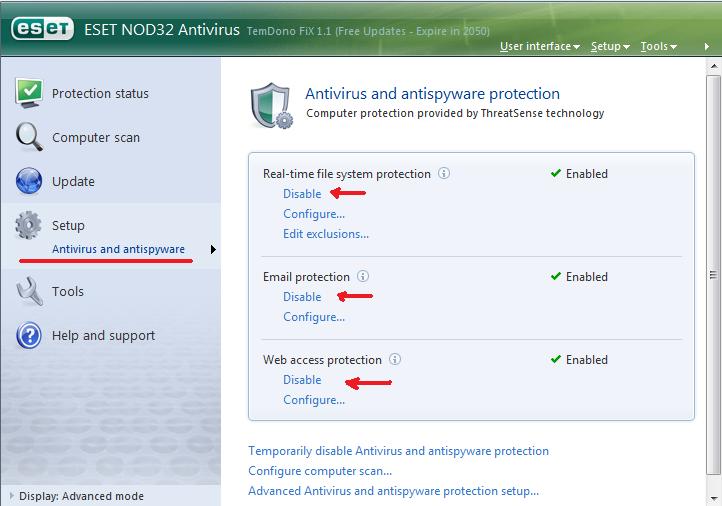Viewport: 722px width, 506px height.
Task: Open Advanced Antivirus and antispyware protection setup
Action: tap(393, 491)
